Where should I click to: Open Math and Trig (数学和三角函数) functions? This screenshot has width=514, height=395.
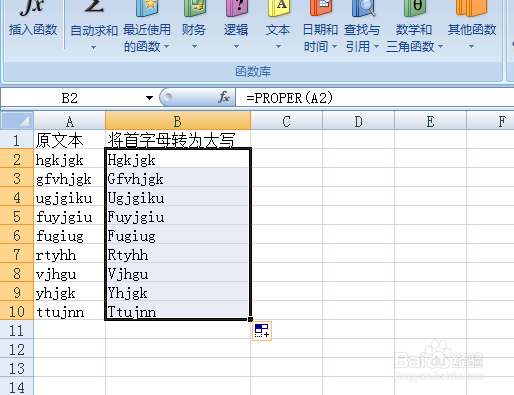(414, 27)
